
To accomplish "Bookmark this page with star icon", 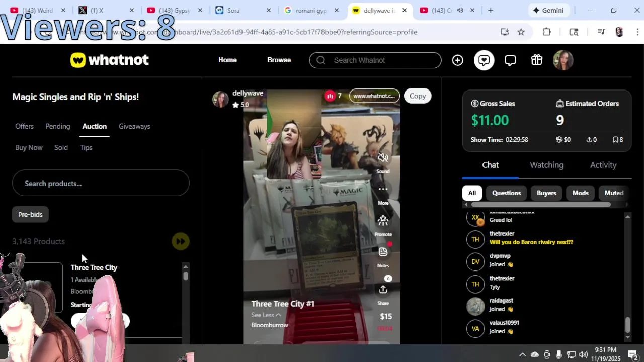I will [521, 32].
